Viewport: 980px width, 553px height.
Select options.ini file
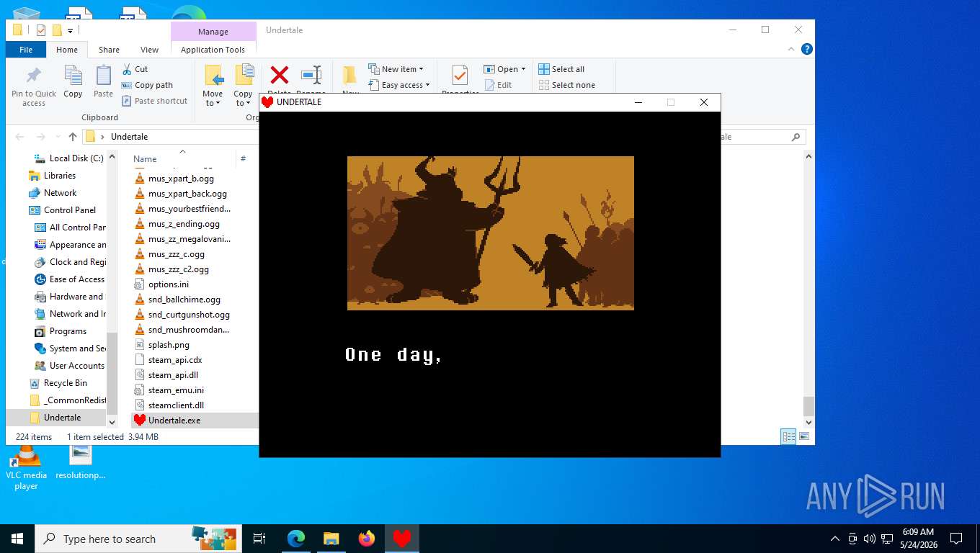169,284
